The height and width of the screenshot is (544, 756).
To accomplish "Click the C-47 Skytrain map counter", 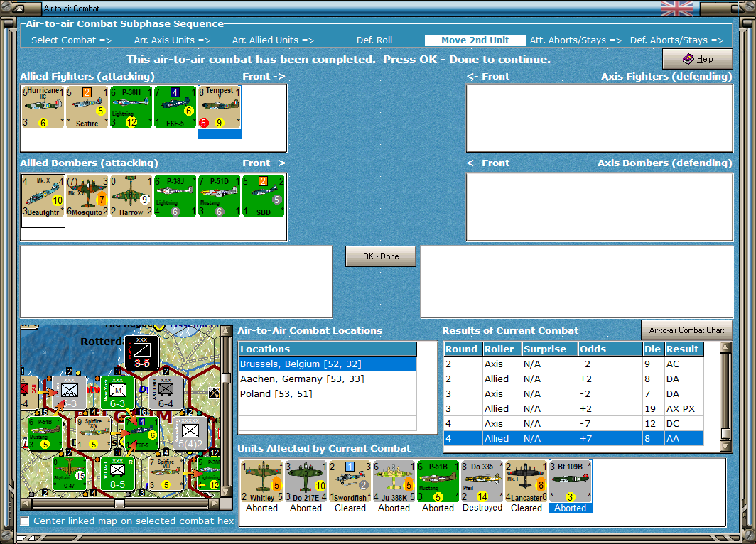I will point(70,474).
